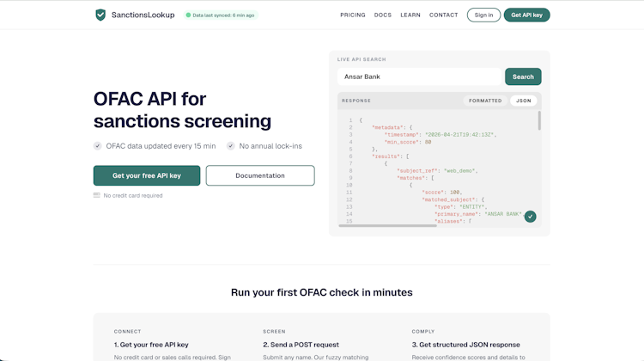Click 'No annual lock-ins' text

point(270,146)
